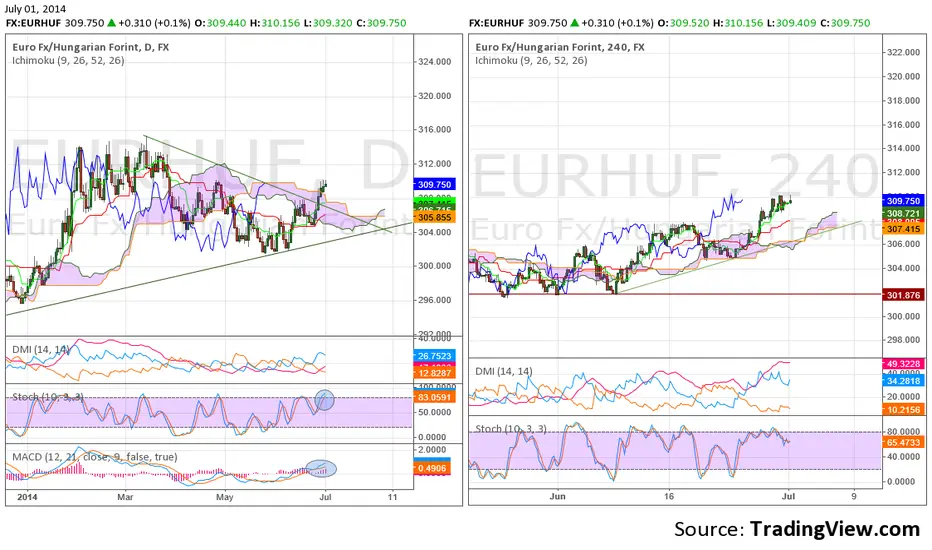Click the orange 83.0591 stochastic value tag
The height and width of the screenshot is (550, 932).
[x=434, y=397]
